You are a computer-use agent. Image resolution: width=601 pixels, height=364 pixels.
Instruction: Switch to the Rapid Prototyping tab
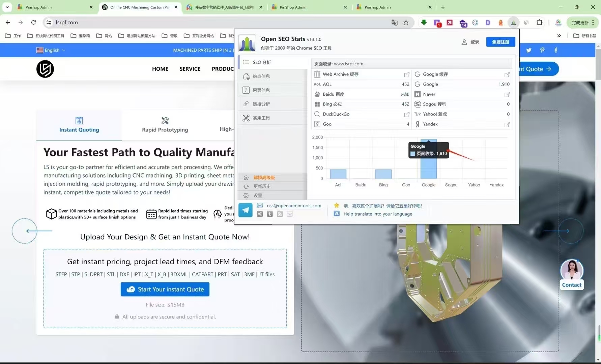[165, 125]
